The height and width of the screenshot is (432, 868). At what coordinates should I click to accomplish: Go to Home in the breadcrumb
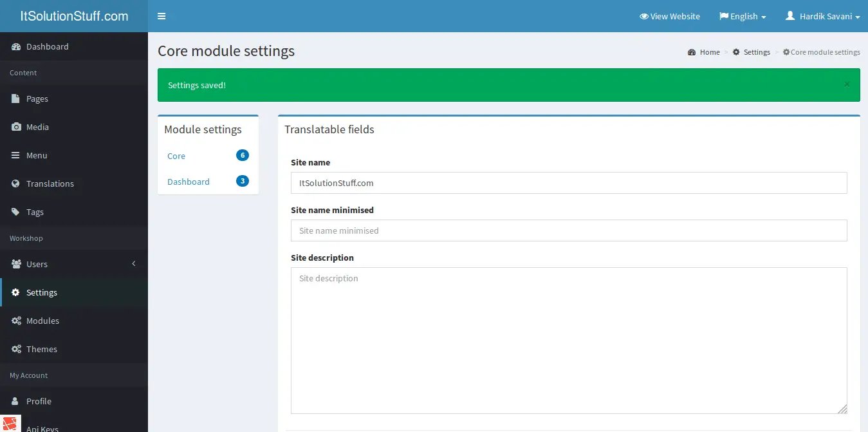click(710, 52)
